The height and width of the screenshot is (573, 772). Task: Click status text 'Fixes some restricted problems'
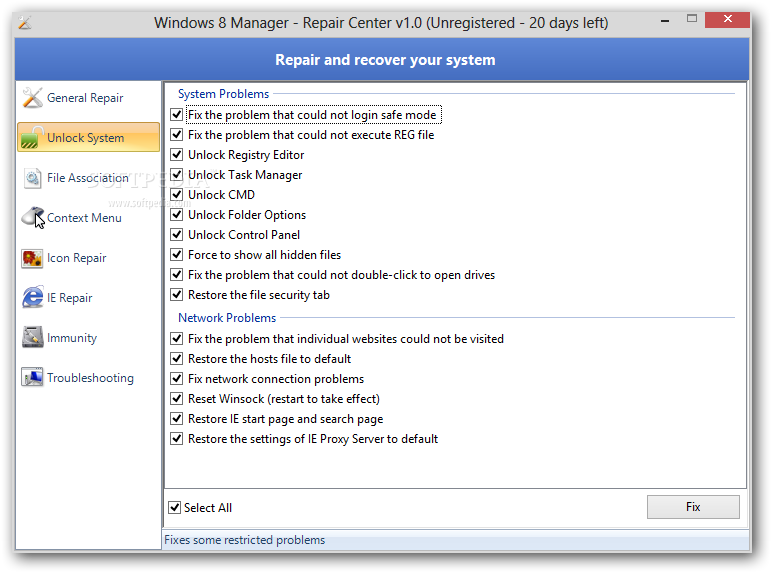[245, 540]
